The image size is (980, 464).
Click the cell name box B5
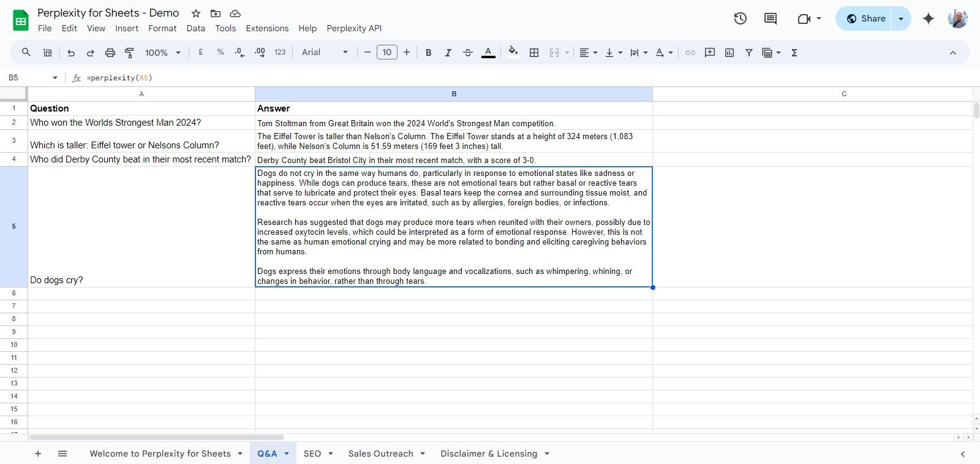(32, 78)
